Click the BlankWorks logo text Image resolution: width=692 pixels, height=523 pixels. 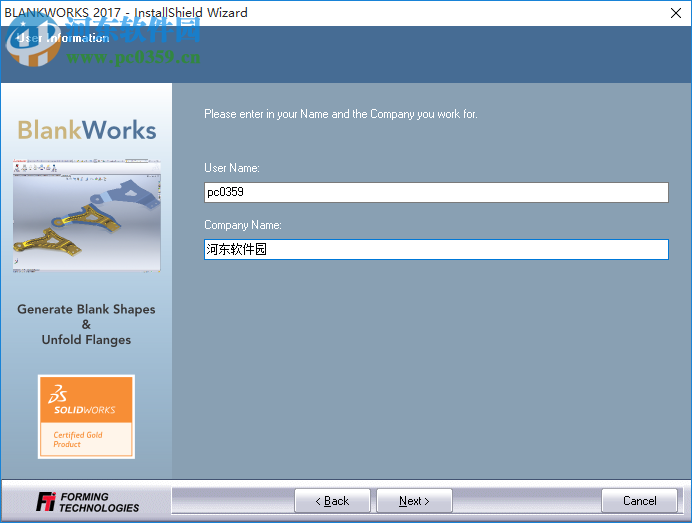[87, 130]
